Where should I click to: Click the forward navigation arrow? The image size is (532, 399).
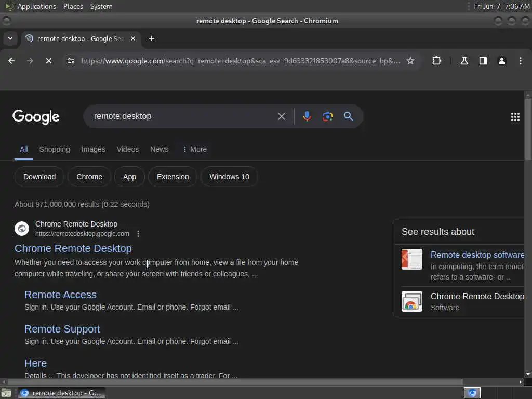(x=30, y=61)
